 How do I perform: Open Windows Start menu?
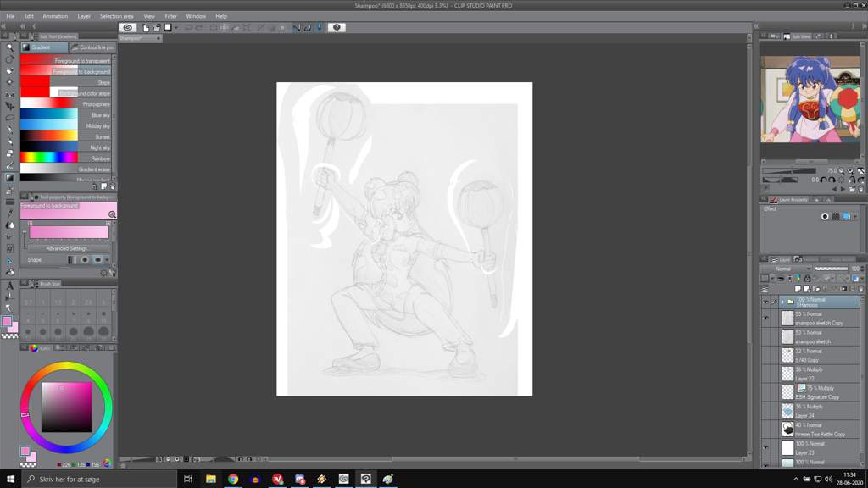(10, 479)
